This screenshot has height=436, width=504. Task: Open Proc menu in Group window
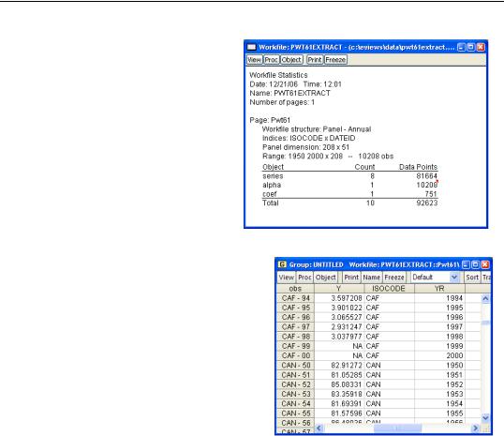[x=304, y=278]
